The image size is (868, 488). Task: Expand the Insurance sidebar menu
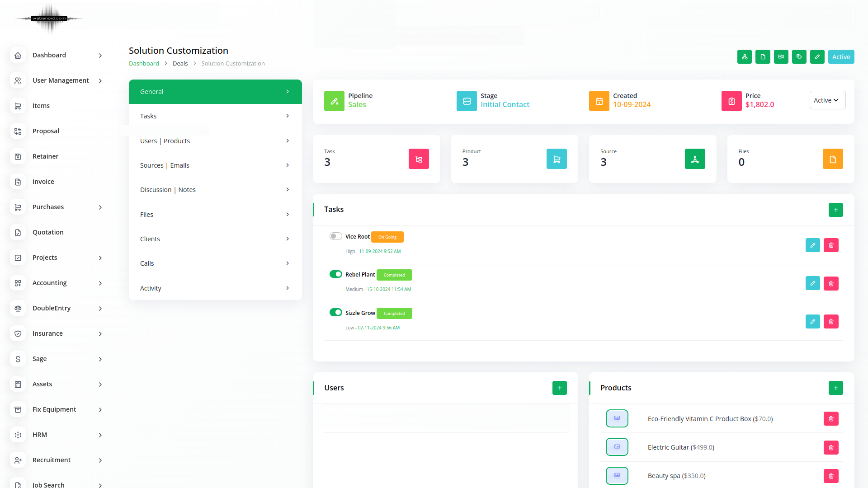click(x=100, y=334)
